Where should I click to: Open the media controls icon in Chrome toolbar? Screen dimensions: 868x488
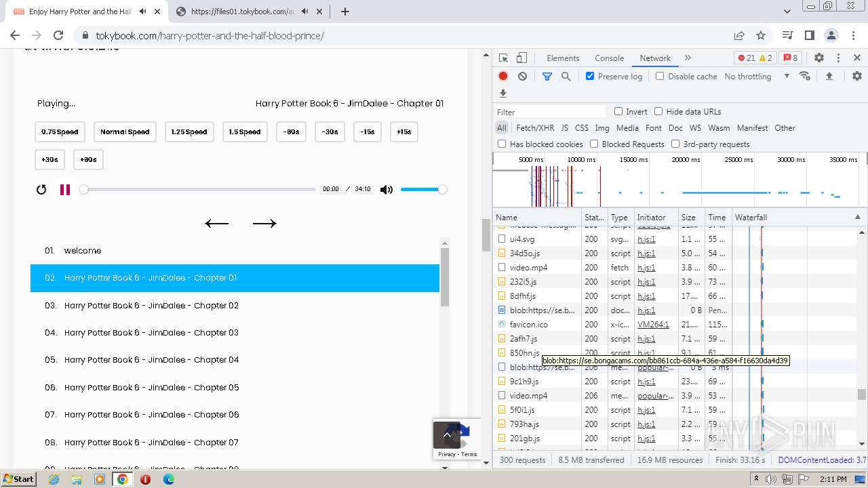tap(787, 35)
